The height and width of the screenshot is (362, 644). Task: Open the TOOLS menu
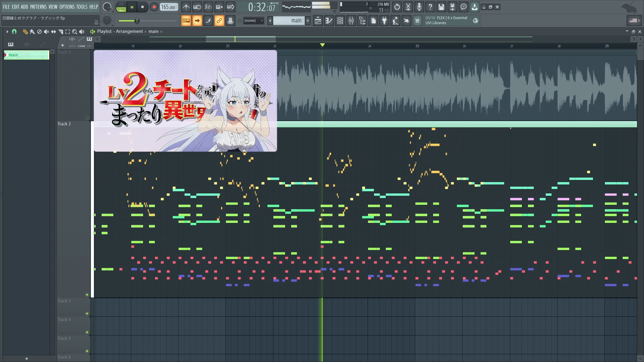pos(82,7)
